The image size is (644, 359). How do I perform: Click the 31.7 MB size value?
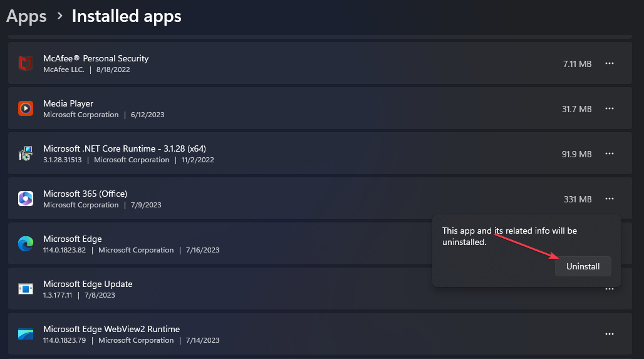[576, 109]
